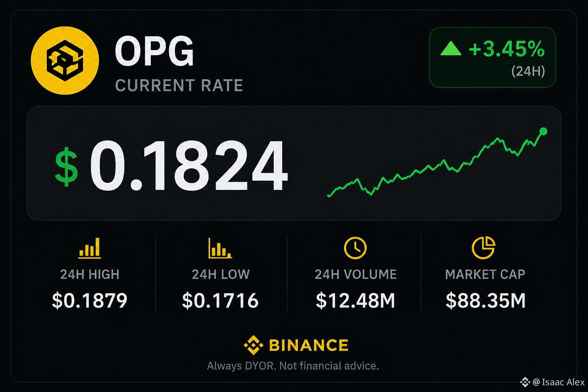Select the $0.1879 24H high value
588x392 pixels.
point(90,301)
